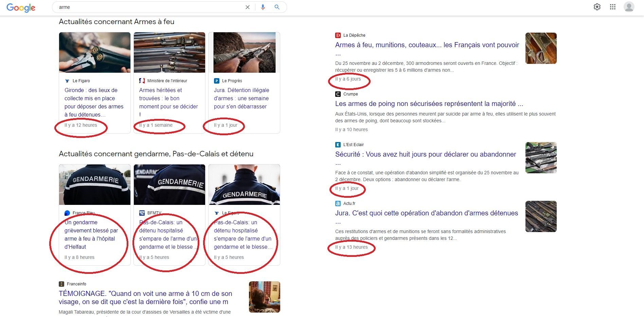Click the weapons thumbnail beside the L'Est Eclair article
Image resolution: width=644 pixels, height=317 pixels.
point(541,158)
